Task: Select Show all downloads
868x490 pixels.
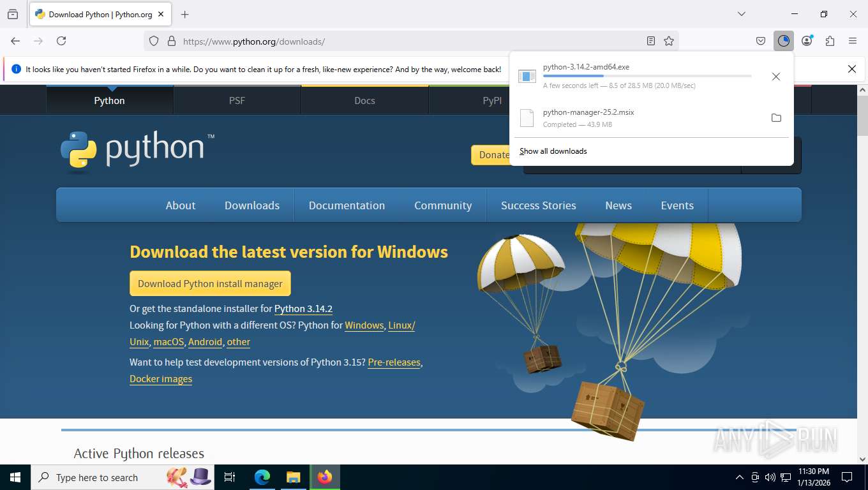Action: [x=553, y=151]
